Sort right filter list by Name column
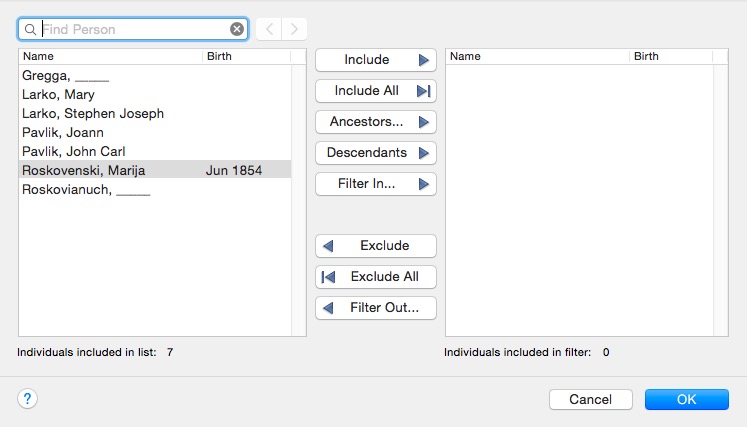The height and width of the screenshot is (427, 747). click(537, 56)
